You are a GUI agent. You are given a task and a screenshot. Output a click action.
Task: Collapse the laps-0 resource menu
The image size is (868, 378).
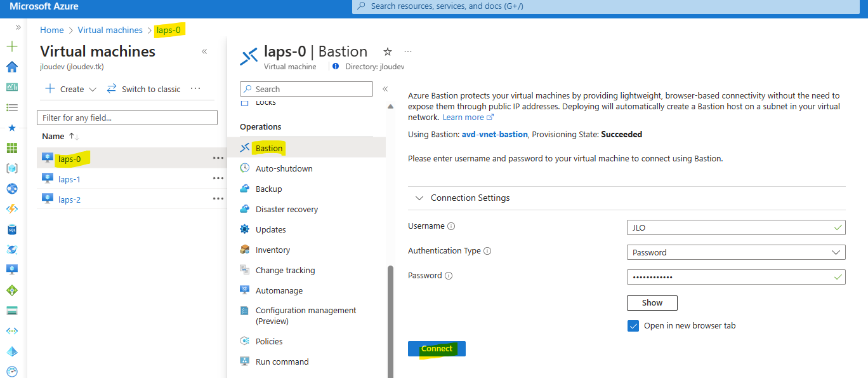[x=385, y=89]
